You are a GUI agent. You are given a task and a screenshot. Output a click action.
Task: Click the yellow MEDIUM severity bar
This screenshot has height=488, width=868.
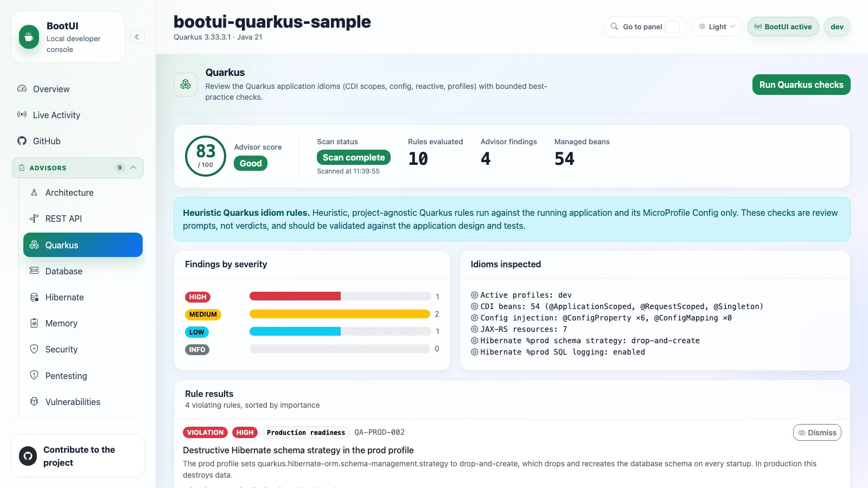coord(340,314)
